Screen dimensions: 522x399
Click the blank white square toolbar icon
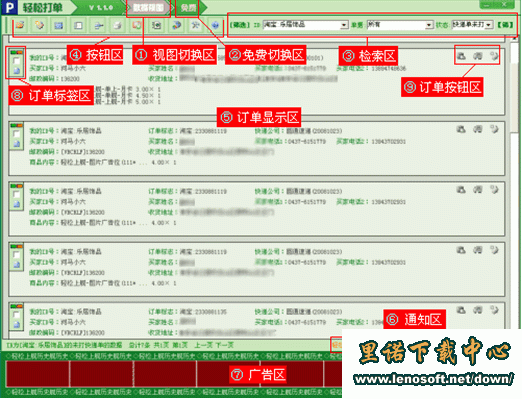click(x=78, y=25)
